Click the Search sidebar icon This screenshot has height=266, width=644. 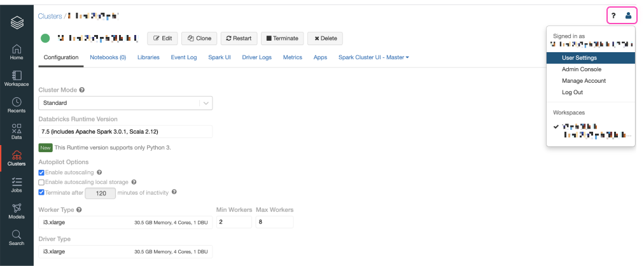tap(17, 237)
